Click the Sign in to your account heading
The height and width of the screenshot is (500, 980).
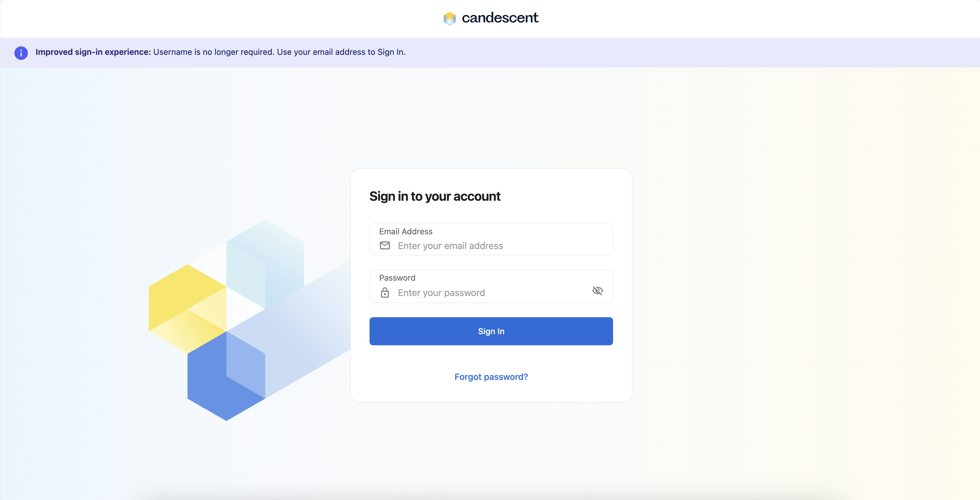(x=435, y=196)
